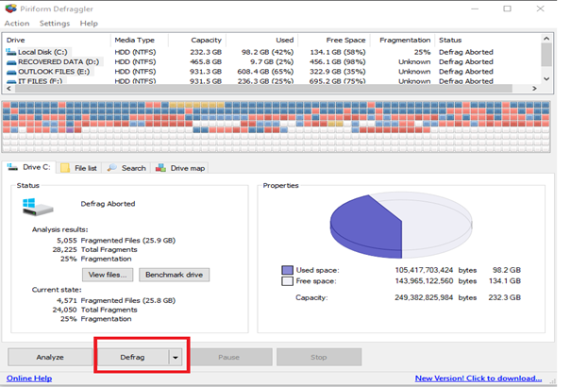Open the Action menu

tap(17, 24)
